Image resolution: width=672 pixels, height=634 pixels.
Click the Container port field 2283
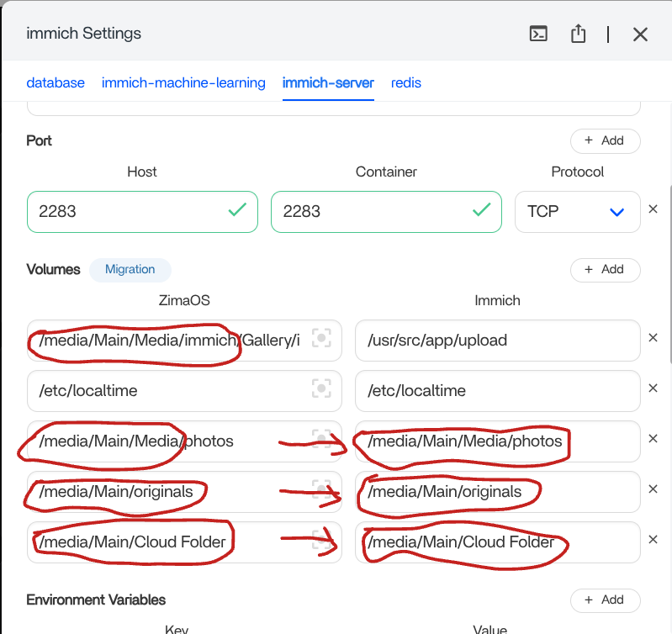[x=386, y=212]
